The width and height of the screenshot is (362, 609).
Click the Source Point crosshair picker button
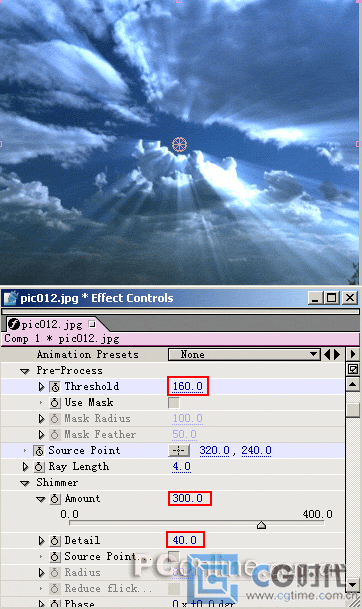click(x=179, y=451)
